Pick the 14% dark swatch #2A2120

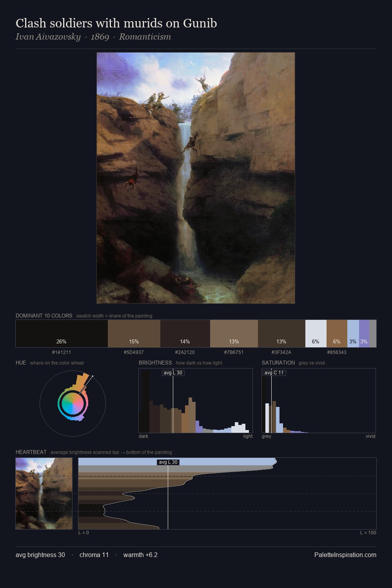point(185,334)
